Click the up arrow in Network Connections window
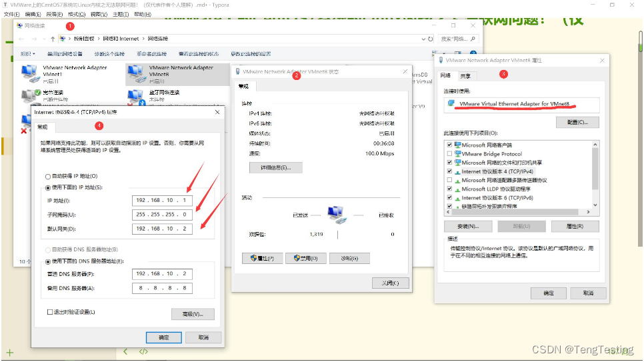The width and height of the screenshot is (644, 362). point(53,39)
